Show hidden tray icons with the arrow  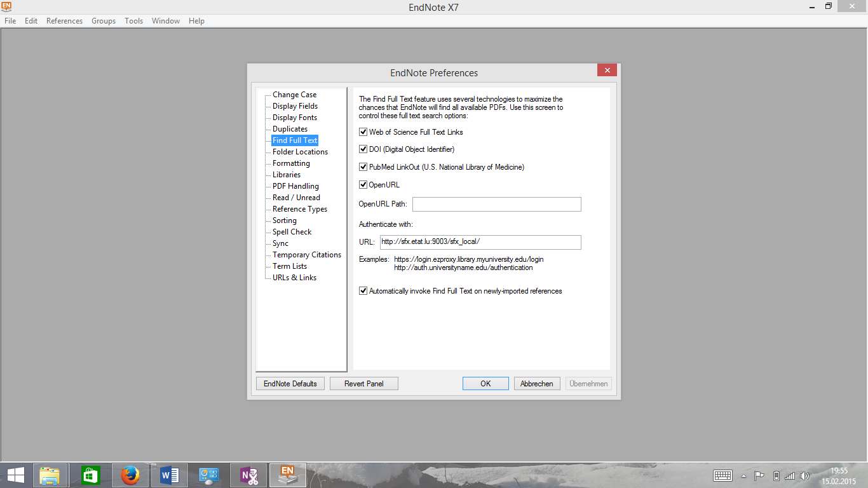pyautogui.click(x=743, y=476)
